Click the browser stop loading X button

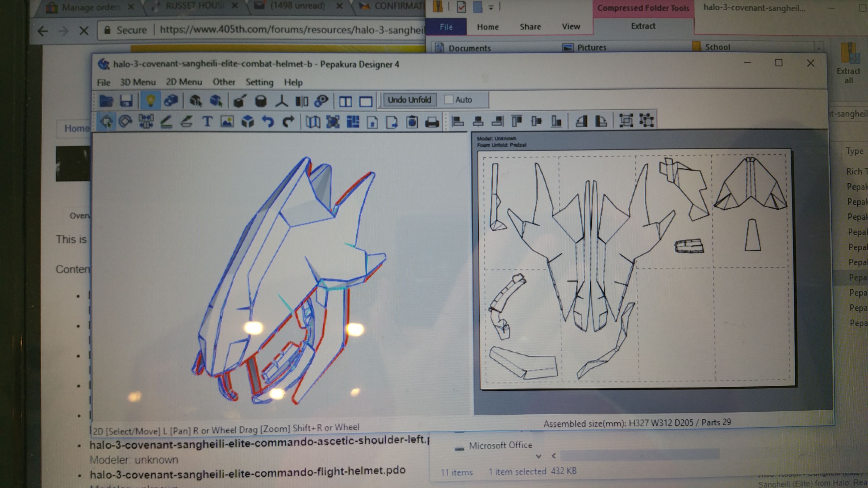click(84, 31)
